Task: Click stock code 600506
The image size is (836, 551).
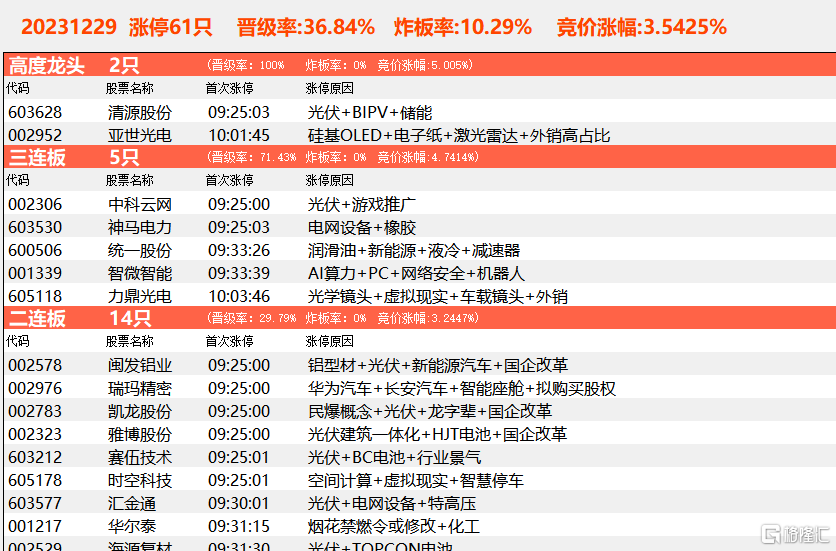Action: coord(35,250)
